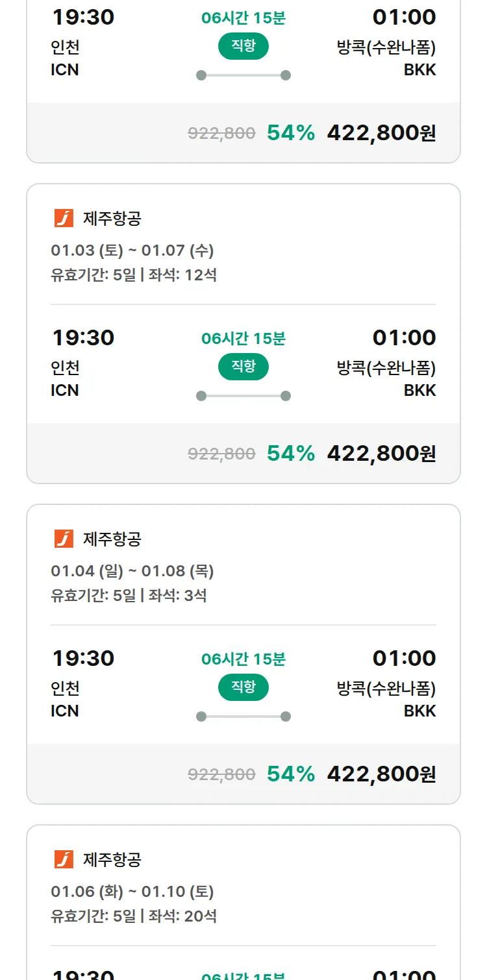The width and height of the screenshot is (487, 980).
Task: Select the 01.04 (일) ~ 01.08 (목) date range
Action: click(x=132, y=571)
